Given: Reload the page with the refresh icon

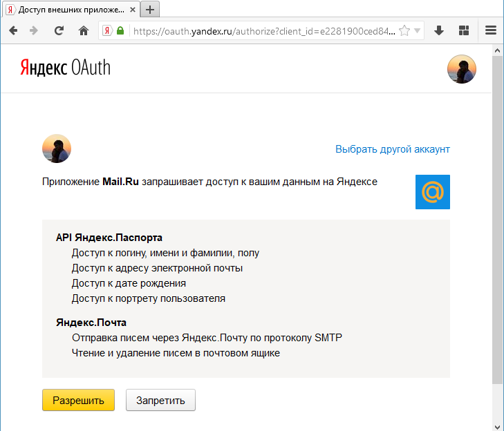Looking at the screenshot, I should click(x=59, y=31).
